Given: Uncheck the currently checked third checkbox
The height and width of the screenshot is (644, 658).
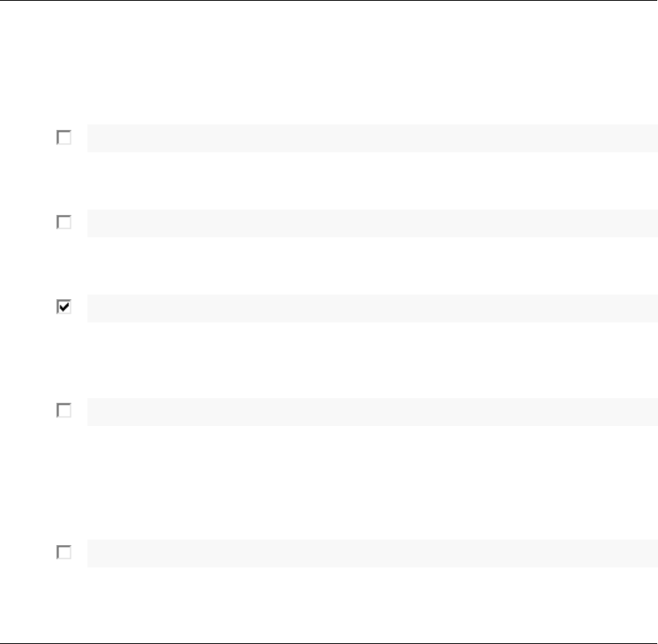Looking at the screenshot, I should 64,307.
